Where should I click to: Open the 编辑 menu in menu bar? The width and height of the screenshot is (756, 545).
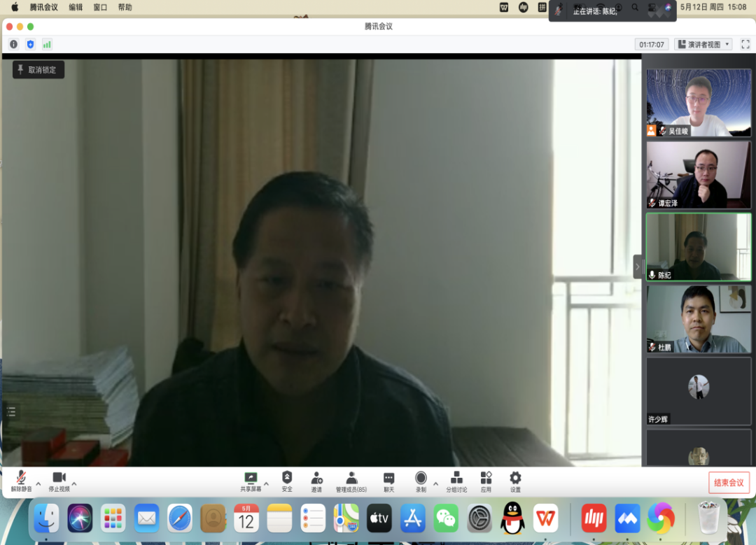76,7
